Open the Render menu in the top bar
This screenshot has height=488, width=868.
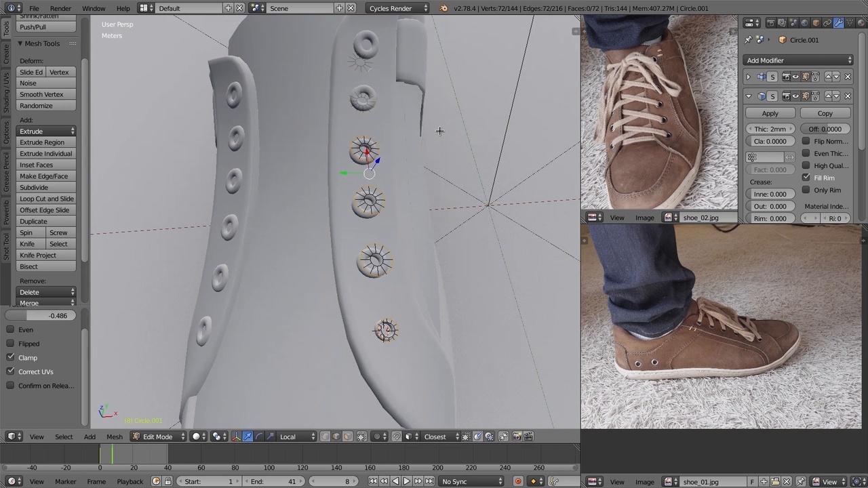[60, 8]
